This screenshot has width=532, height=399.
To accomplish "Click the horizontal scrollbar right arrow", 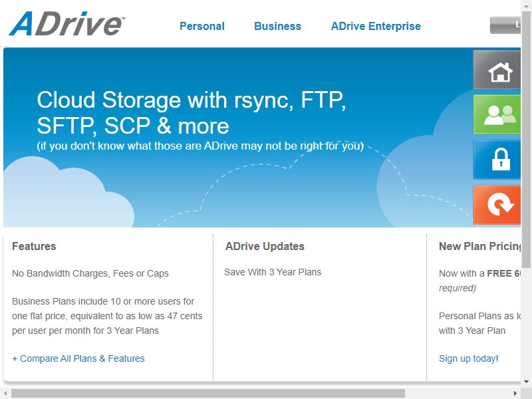I will coord(515,394).
